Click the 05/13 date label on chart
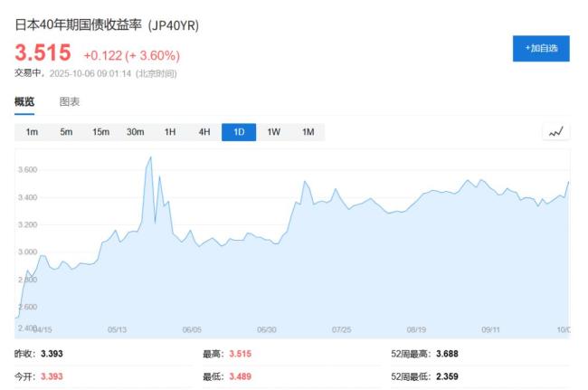Viewport: 588px width, 390px height. pos(117,329)
